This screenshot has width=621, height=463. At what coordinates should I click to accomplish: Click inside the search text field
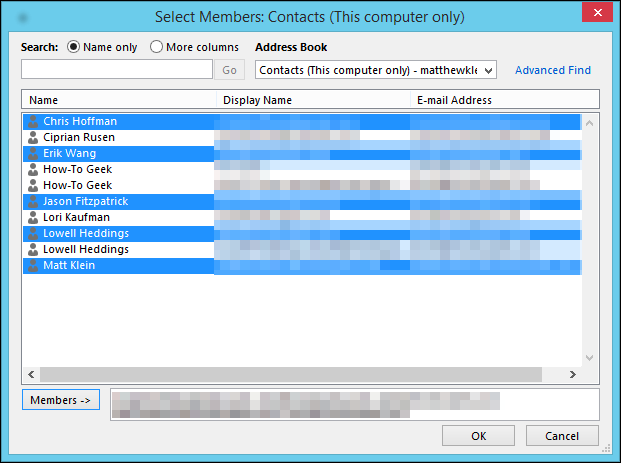[x=117, y=70]
